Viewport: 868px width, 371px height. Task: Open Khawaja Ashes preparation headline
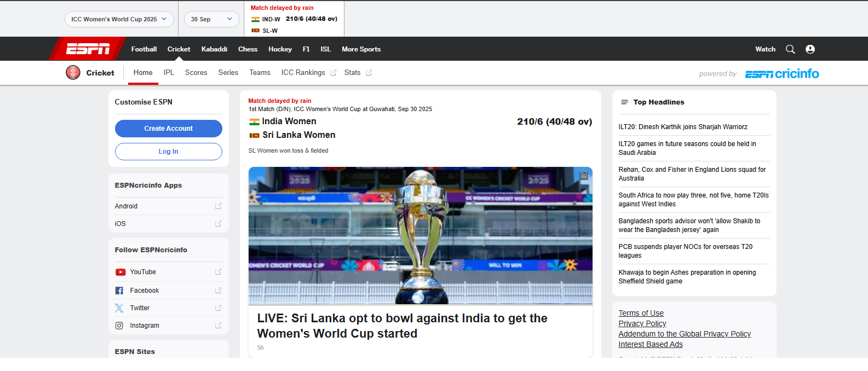coord(687,277)
